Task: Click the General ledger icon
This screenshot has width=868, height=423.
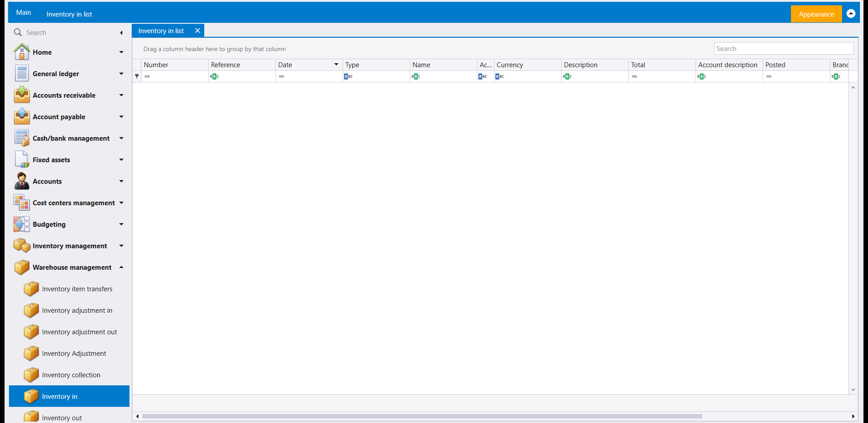Action: [21, 73]
